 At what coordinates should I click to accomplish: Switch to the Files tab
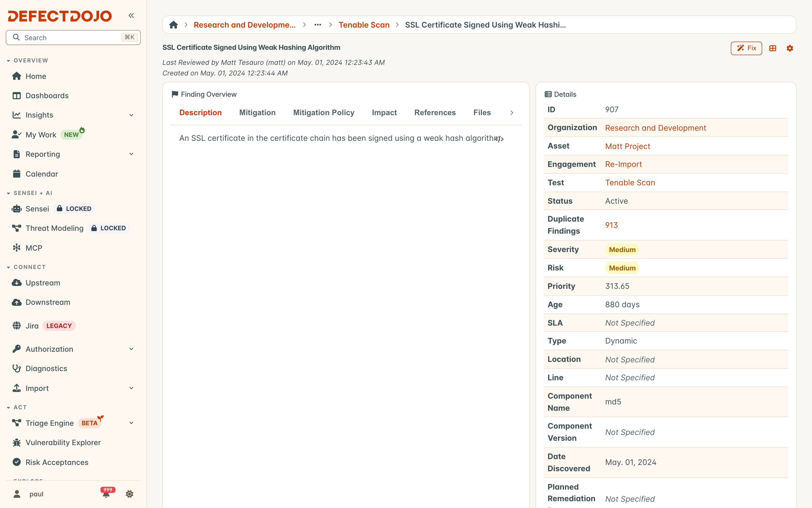pos(482,113)
